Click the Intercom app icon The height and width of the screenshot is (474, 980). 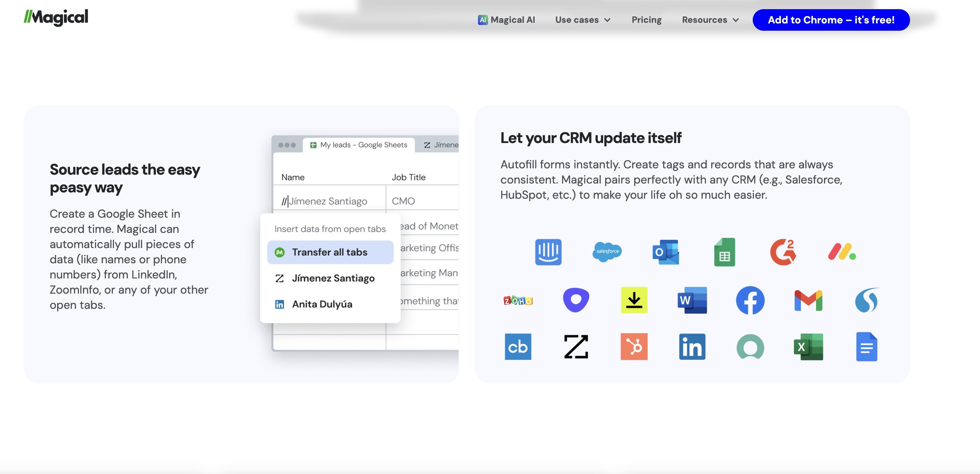pos(548,252)
